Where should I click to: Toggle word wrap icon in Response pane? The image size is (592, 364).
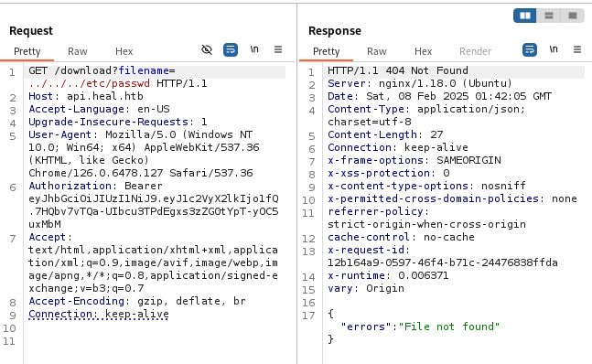pos(530,49)
